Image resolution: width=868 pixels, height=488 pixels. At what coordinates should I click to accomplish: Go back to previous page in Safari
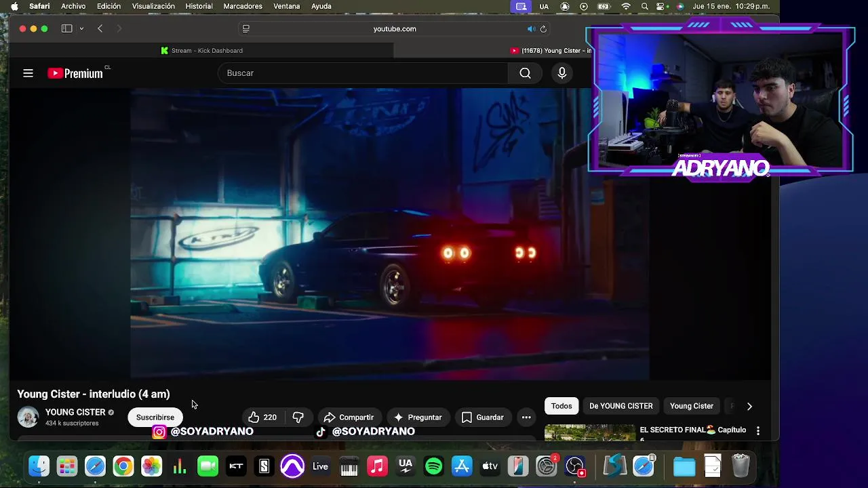[100, 28]
